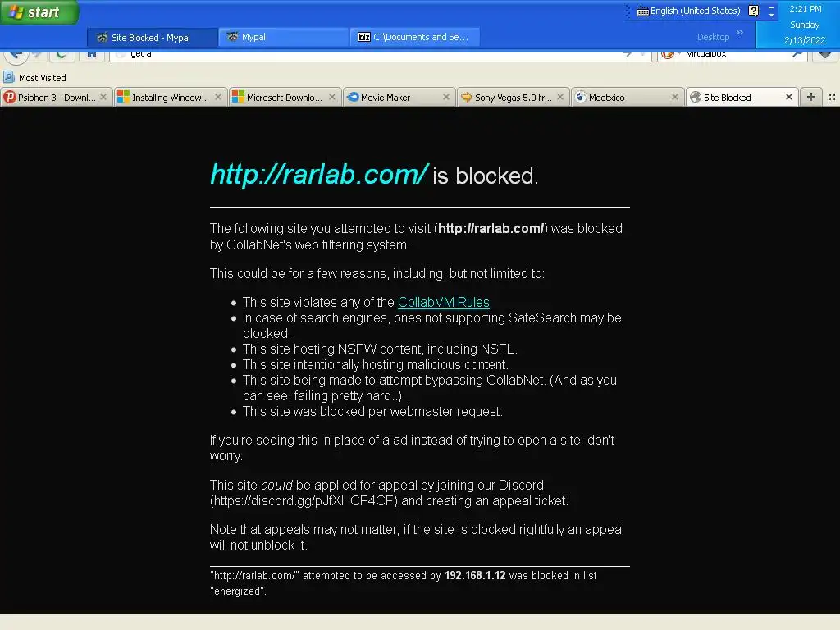Image resolution: width=840 pixels, height=630 pixels.
Task: Switch to Movie Maker tab
Action: click(x=398, y=98)
